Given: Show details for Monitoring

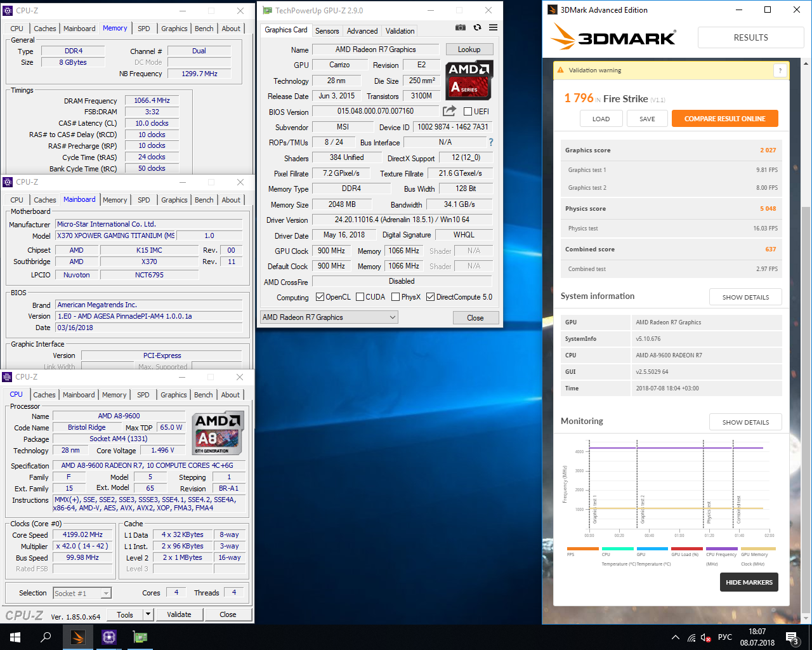Looking at the screenshot, I should tap(745, 422).
